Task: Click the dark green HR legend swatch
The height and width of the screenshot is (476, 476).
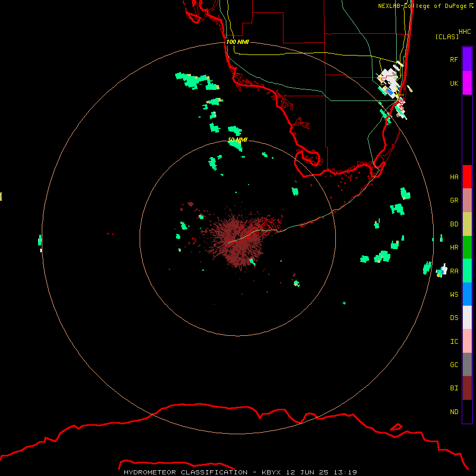Action: coord(467,248)
